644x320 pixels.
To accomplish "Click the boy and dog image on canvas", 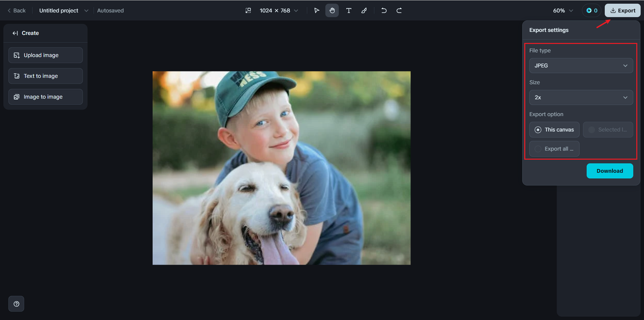I will [x=281, y=168].
